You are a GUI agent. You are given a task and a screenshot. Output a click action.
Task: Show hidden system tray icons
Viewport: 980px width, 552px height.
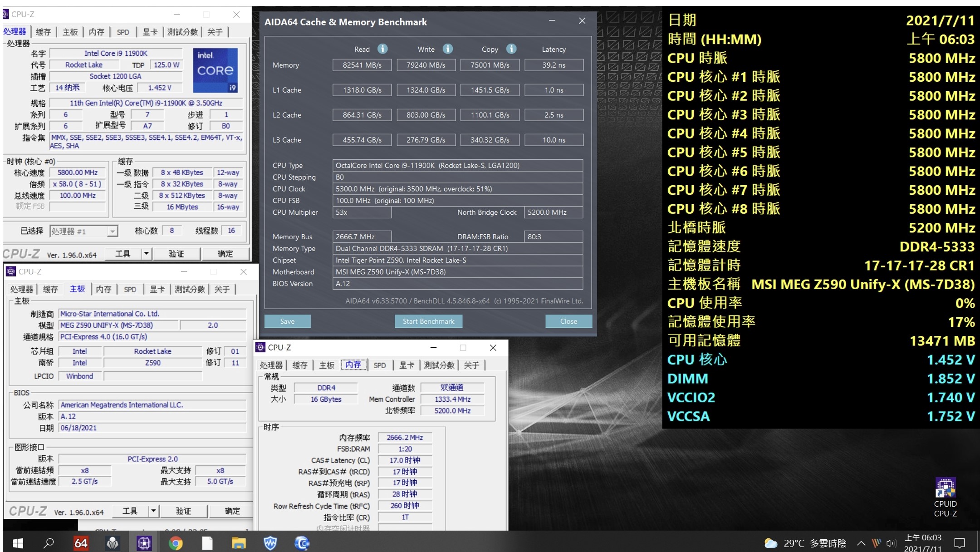click(861, 543)
